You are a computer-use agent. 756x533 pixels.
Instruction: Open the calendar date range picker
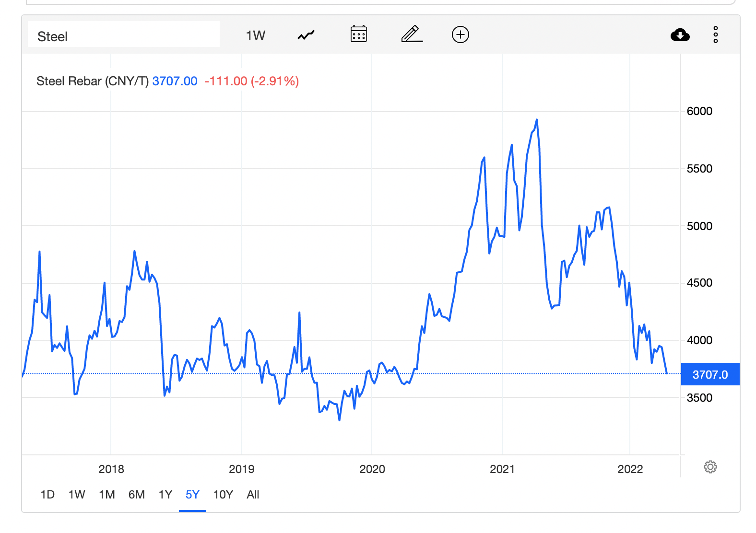[x=358, y=35]
